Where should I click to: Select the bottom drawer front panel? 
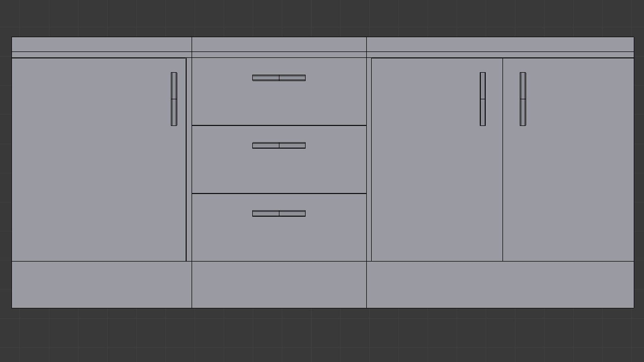pyautogui.click(x=279, y=227)
